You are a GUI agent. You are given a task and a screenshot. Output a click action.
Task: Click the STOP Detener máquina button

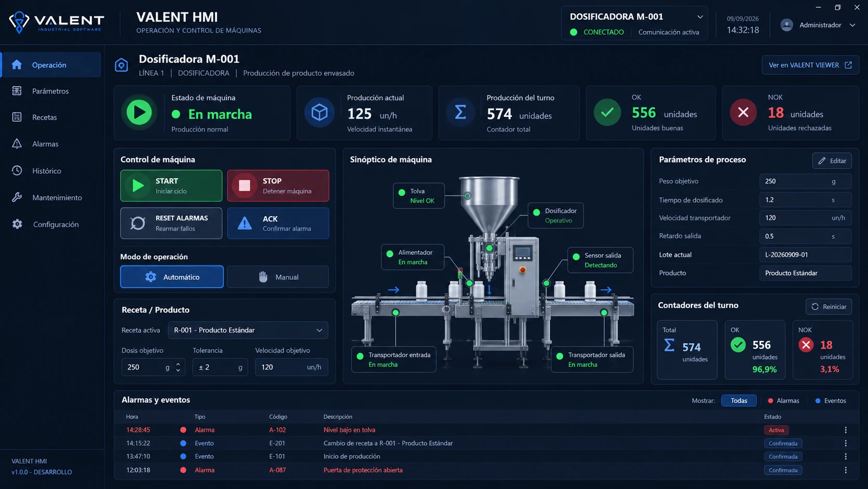(x=278, y=186)
